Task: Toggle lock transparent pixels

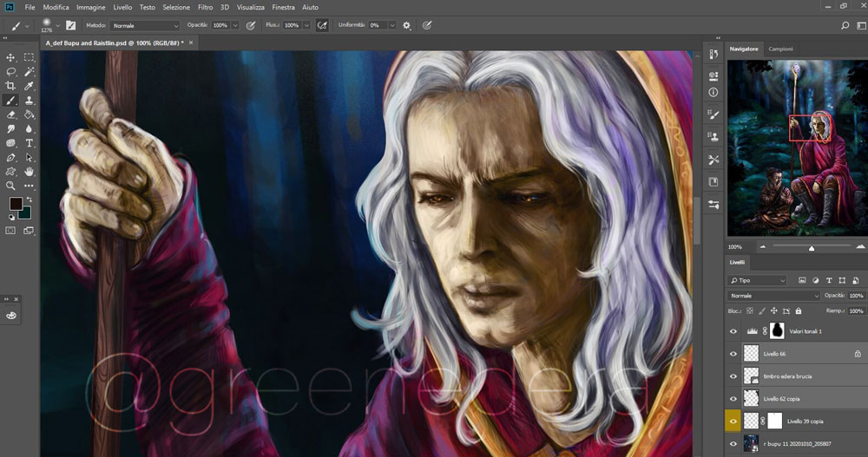Action: pyautogui.click(x=750, y=311)
